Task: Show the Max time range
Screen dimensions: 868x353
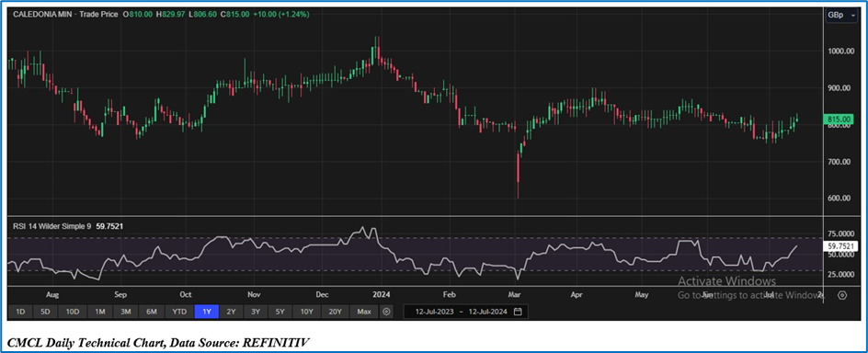Action: point(364,312)
